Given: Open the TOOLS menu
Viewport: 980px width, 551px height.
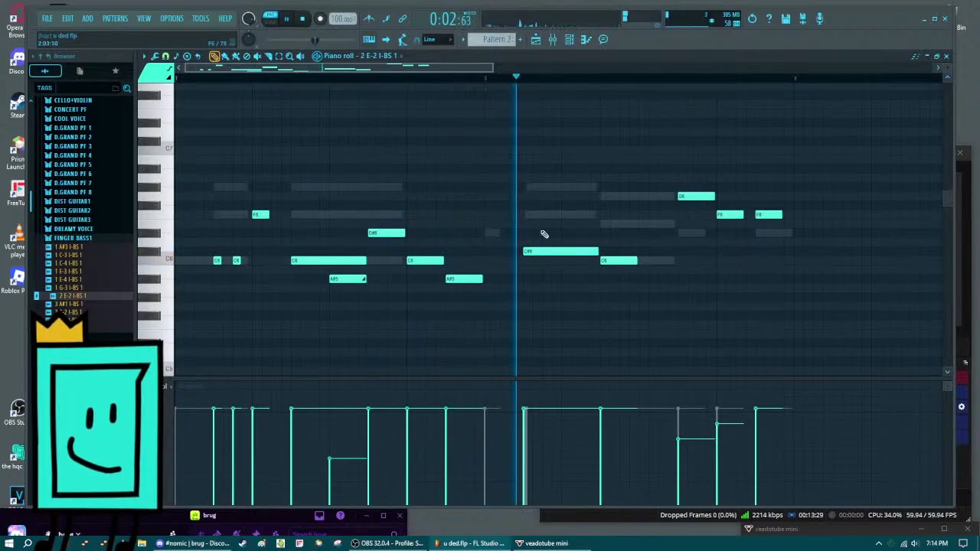Looking at the screenshot, I should [201, 18].
